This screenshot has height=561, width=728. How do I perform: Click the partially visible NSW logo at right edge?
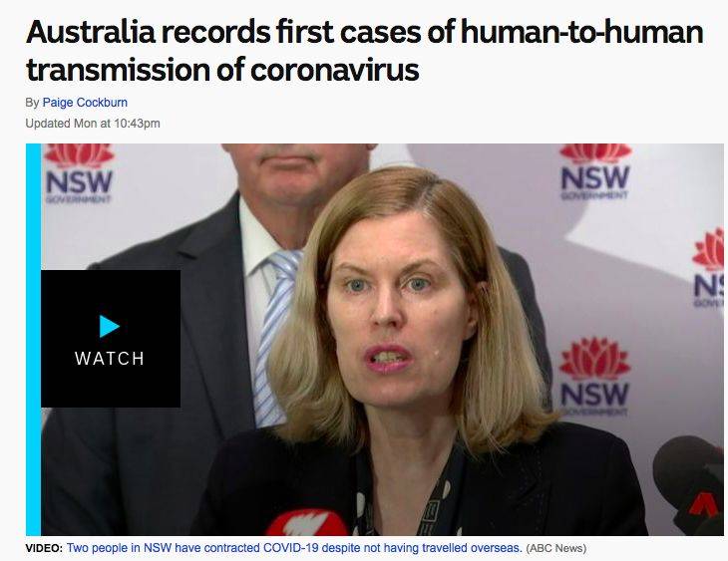click(x=708, y=269)
